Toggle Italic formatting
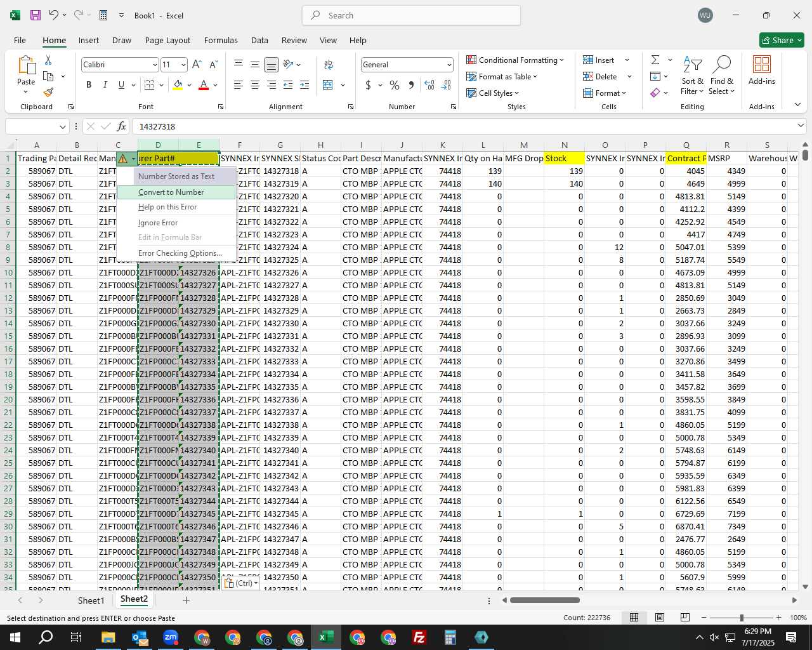The height and width of the screenshot is (650, 812). pyautogui.click(x=105, y=85)
